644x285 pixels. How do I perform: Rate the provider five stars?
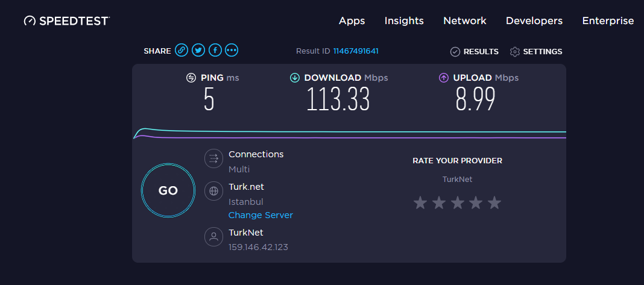[494, 202]
